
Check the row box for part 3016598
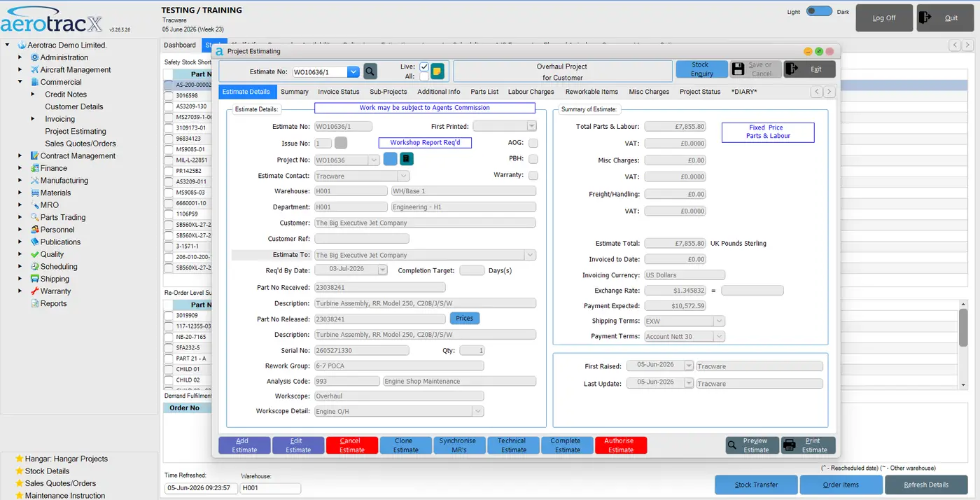pos(168,95)
